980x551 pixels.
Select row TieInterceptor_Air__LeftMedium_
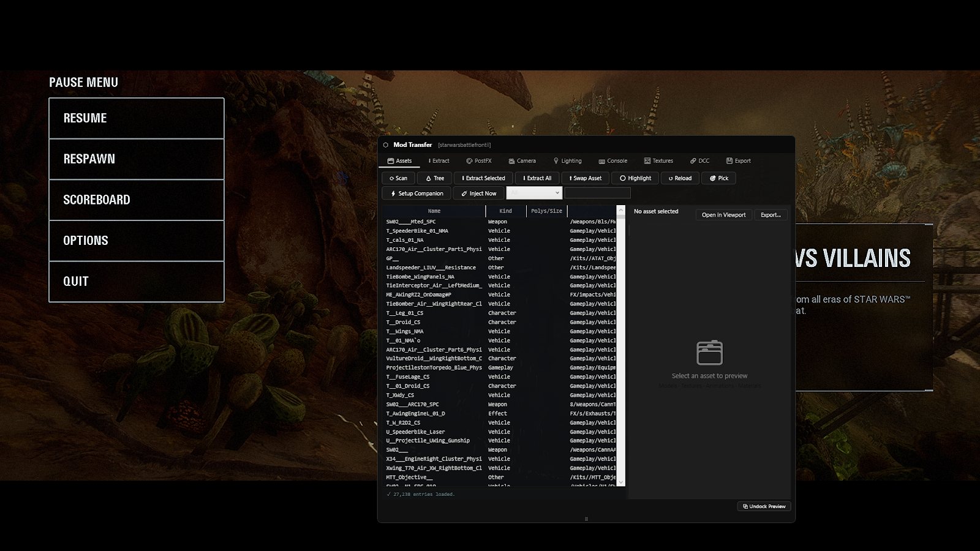click(500, 285)
